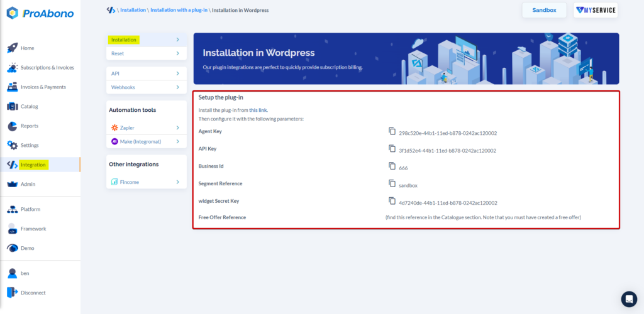Select the API submenu label

pyautogui.click(x=116, y=73)
